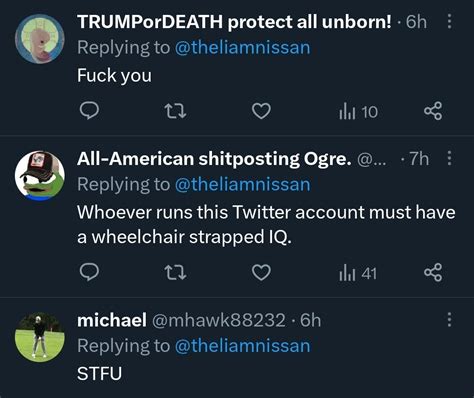Open @theliamnissan link in michael's reply
This screenshot has width=474, height=398.
[242, 346]
